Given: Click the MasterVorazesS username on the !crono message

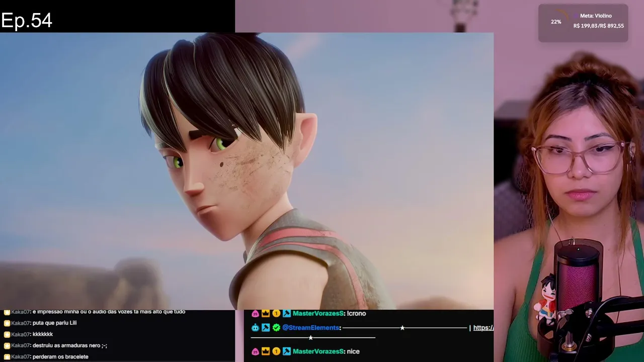Looking at the screenshot, I should coord(318,313).
